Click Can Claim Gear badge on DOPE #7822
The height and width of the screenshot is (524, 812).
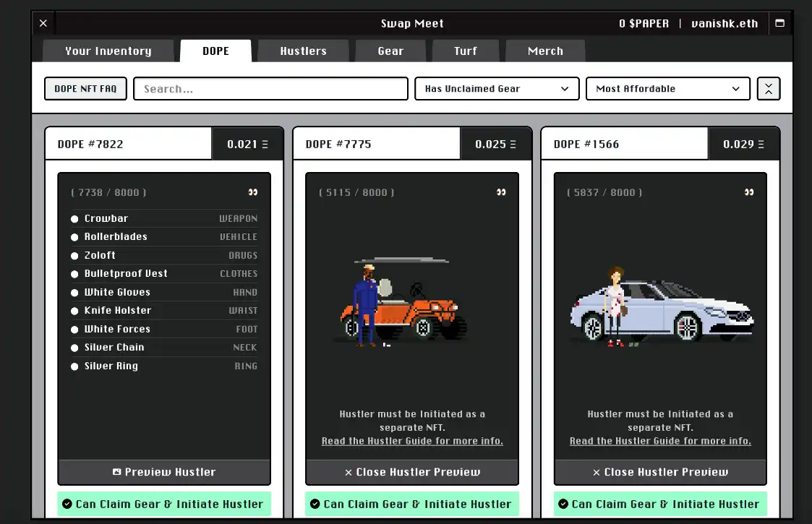pos(164,504)
